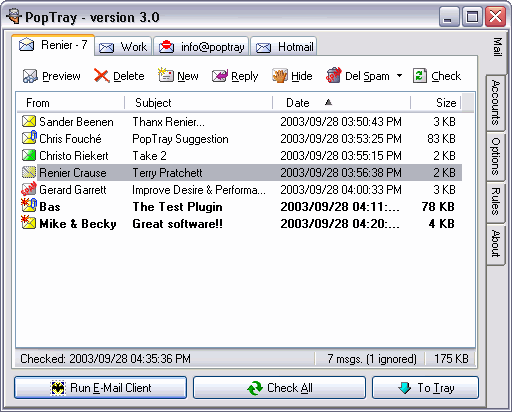Image resolution: width=512 pixels, height=412 pixels.
Task: Click the green envelope icon for Christo Riekert
Action: pyautogui.click(x=29, y=155)
